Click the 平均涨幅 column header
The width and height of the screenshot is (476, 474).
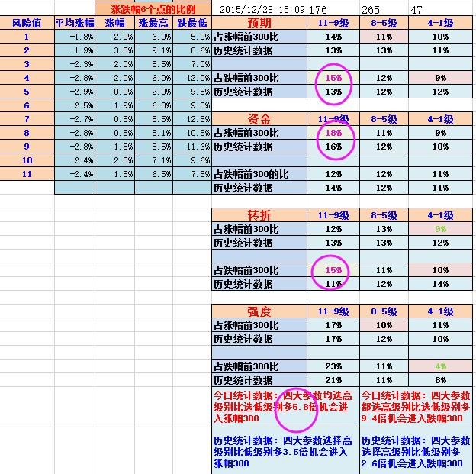coord(75,23)
